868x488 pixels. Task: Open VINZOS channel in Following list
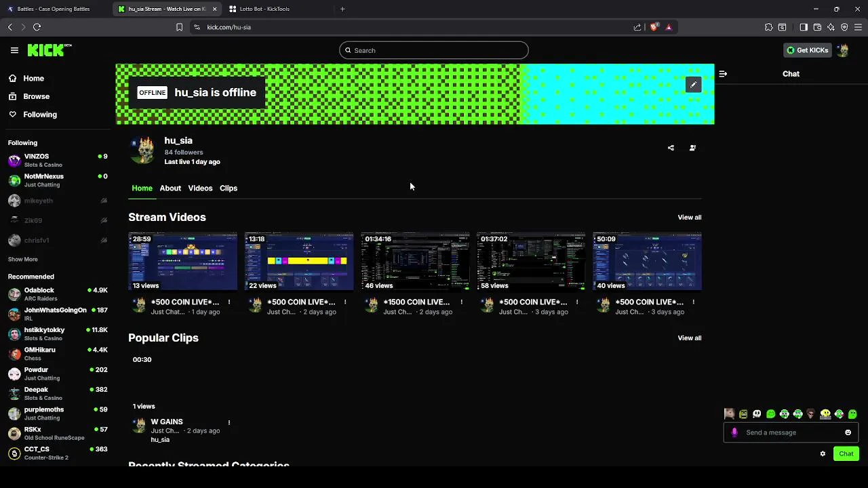pos(58,161)
